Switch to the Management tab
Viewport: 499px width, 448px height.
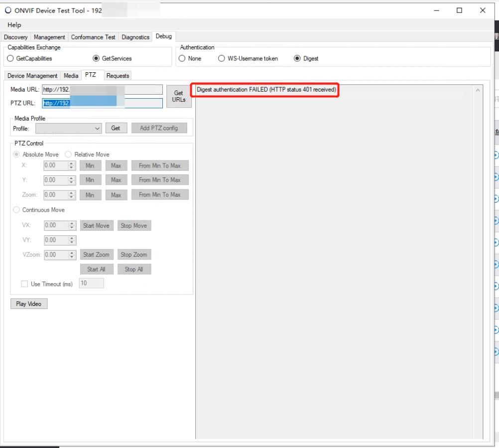coord(49,37)
